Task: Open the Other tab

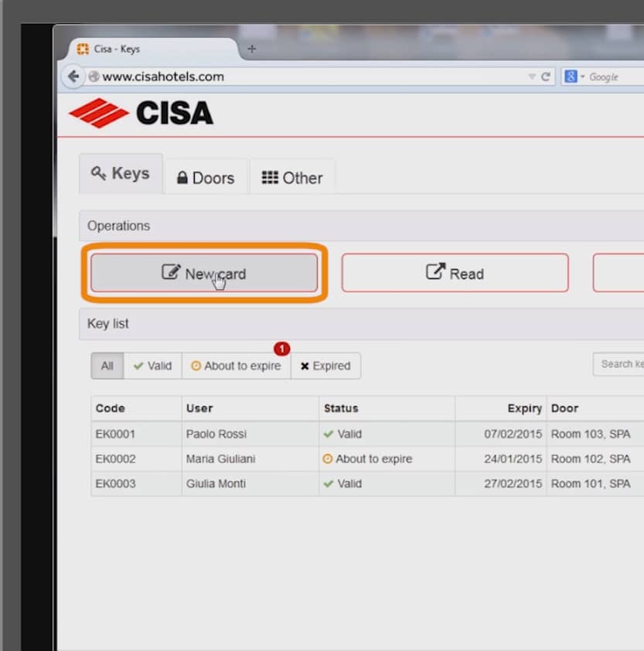Action: pos(292,178)
